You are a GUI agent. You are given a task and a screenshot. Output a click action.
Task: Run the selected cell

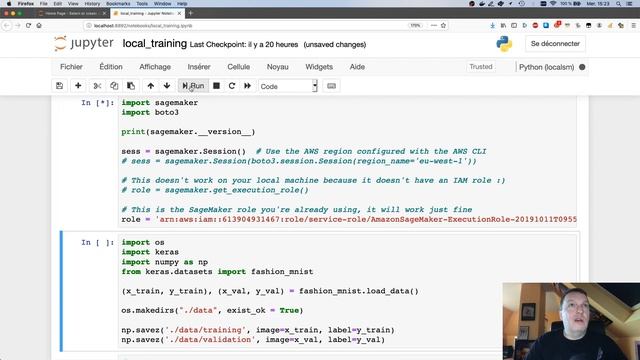click(193, 86)
